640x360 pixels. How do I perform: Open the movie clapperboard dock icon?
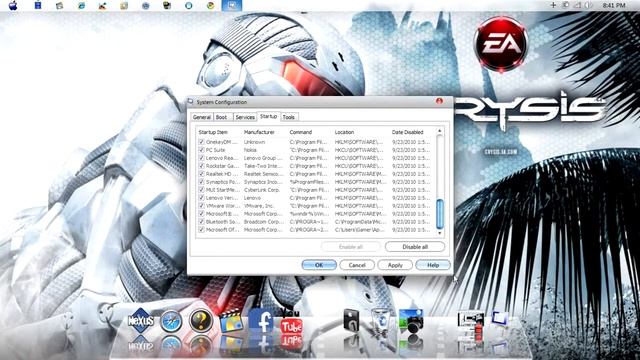231,321
